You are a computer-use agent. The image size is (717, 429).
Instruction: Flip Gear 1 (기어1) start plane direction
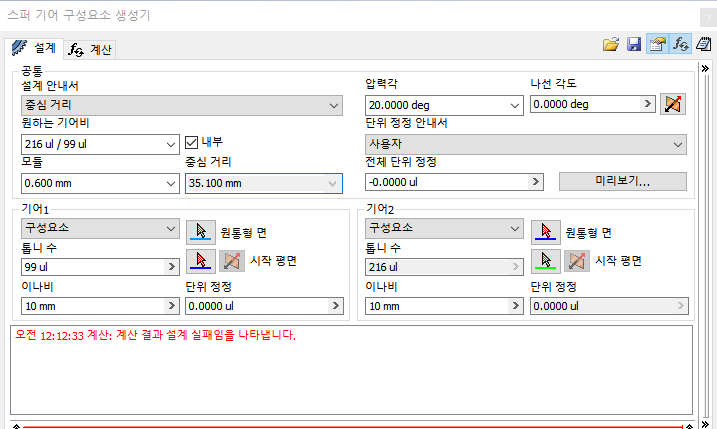(231, 261)
